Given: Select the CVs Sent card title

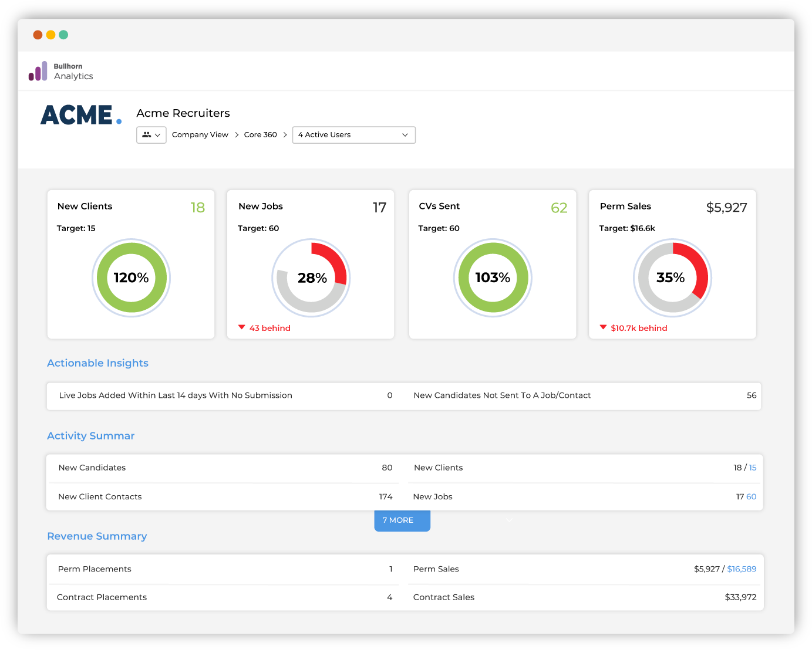Looking at the screenshot, I should point(439,207).
